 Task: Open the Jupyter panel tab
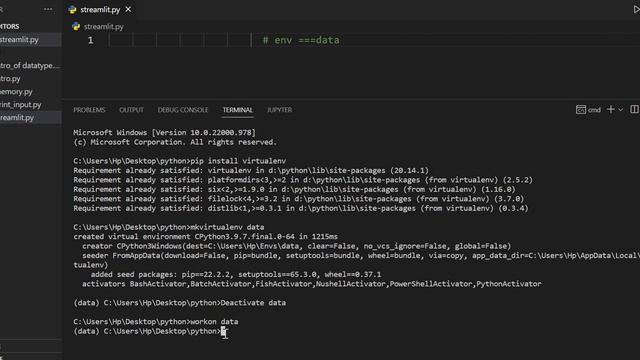(x=280, y=110)
